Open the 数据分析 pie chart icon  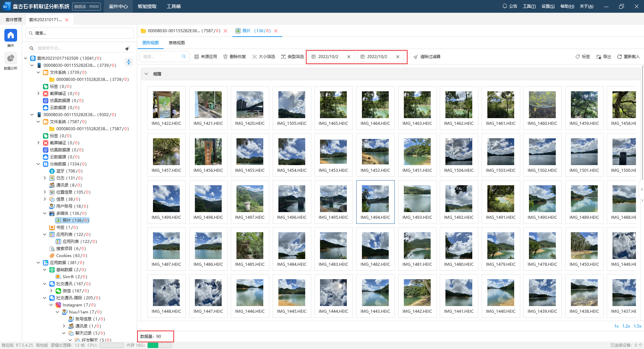click(x=10, y=58)
